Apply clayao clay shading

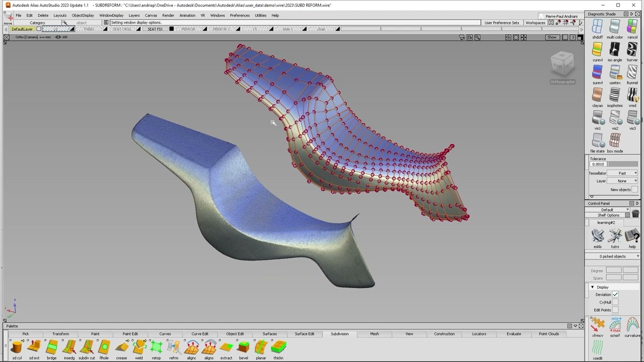tap(597, 95)
